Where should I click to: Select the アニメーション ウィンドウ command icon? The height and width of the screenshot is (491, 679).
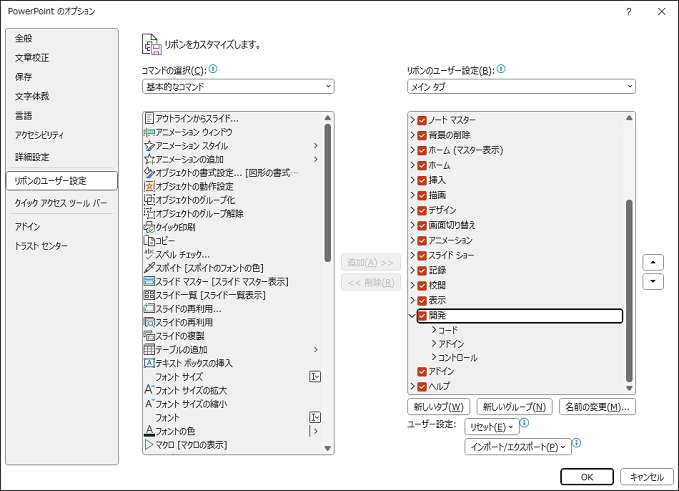(x=149, y=132)
